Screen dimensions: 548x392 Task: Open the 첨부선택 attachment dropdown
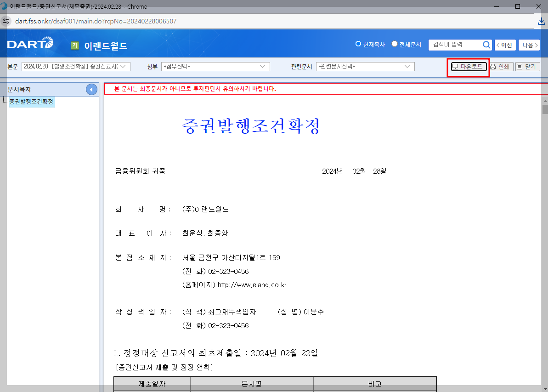215,67
